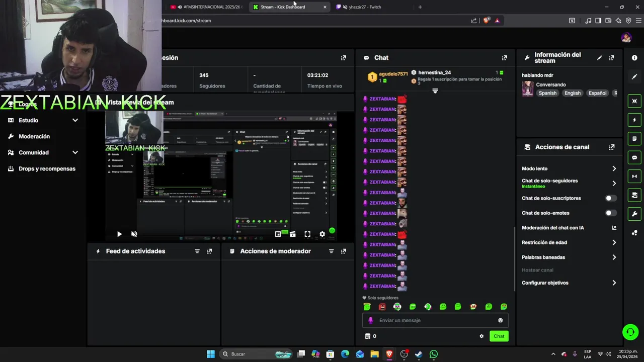Open Steam from the taskbar

point(419,354)
